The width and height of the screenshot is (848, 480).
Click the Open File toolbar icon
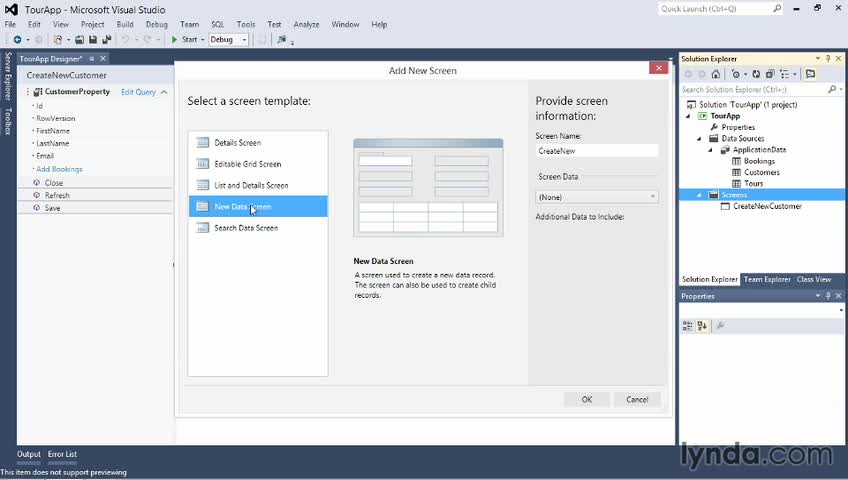point(80,39)
